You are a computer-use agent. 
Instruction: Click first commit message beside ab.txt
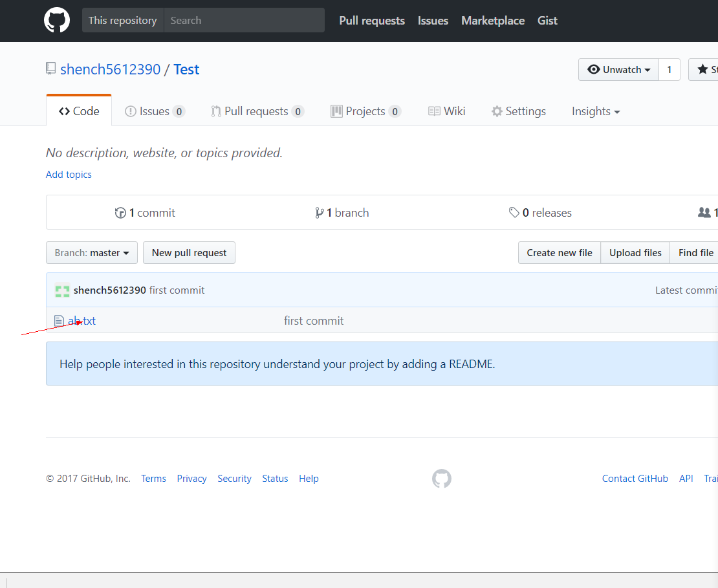point(314,321)
